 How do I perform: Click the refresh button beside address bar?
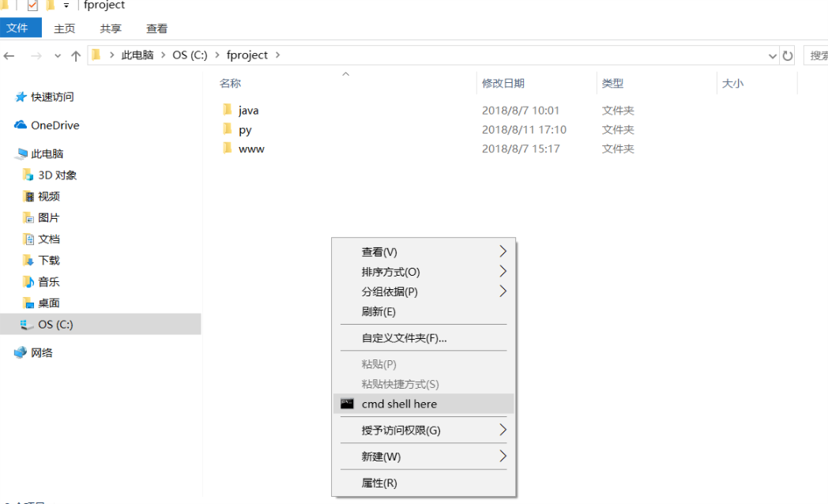788,55
